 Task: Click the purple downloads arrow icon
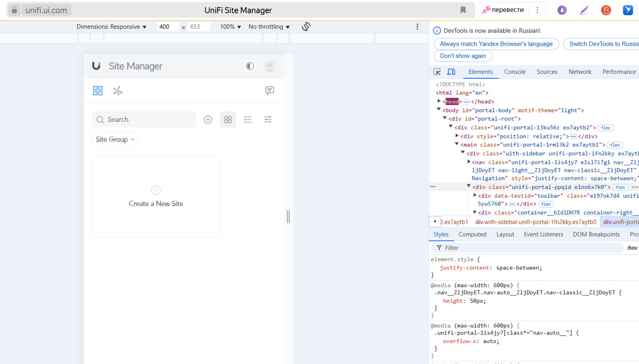point(562,10)
